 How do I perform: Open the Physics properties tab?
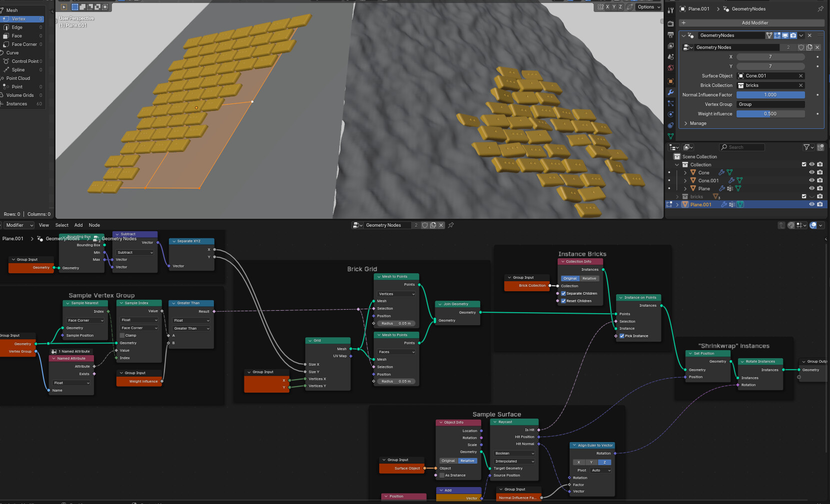[671, 114]
